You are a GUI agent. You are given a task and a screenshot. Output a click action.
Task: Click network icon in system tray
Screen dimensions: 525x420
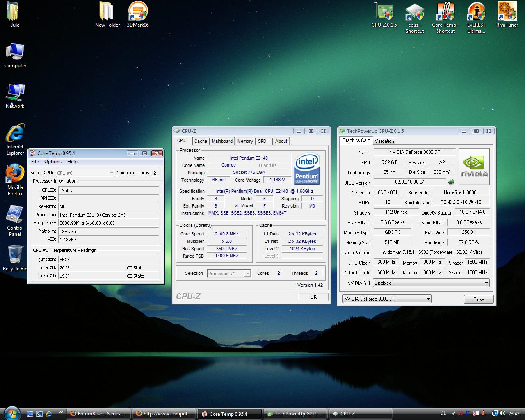click(x=495, y=413)
